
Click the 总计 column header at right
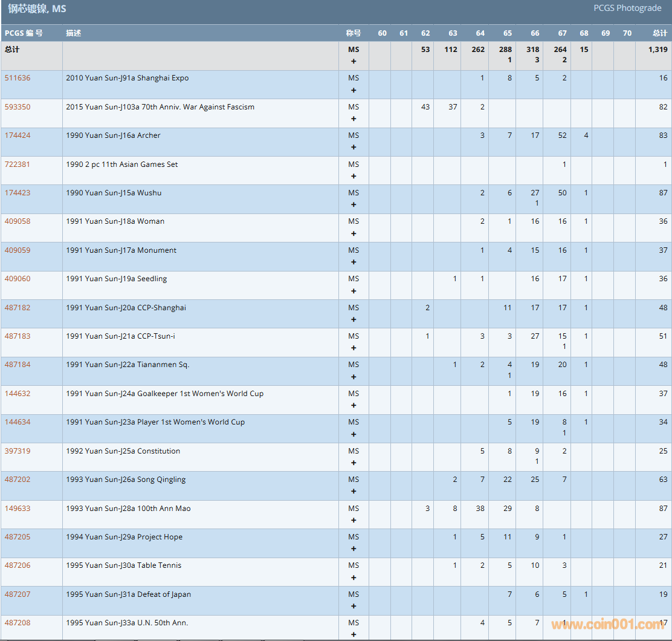[x=659, y=33]
